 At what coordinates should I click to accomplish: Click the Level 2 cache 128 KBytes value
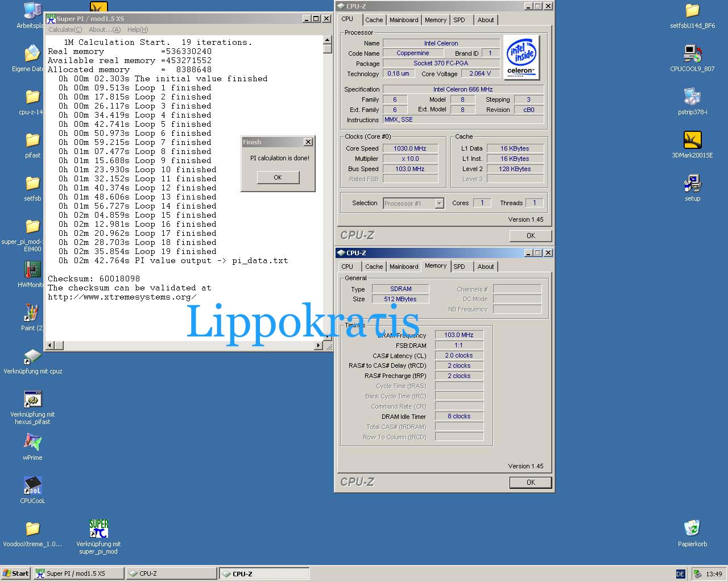pyautogui.click(x=515, y=169)
